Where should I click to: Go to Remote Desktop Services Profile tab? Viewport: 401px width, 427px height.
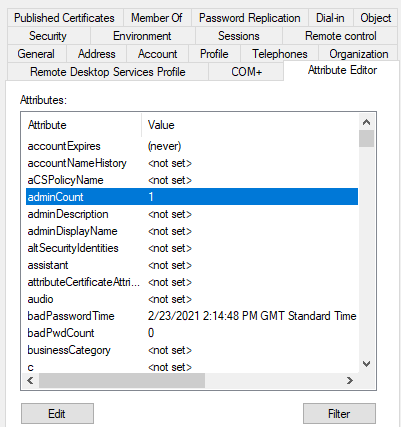(108, 72)
